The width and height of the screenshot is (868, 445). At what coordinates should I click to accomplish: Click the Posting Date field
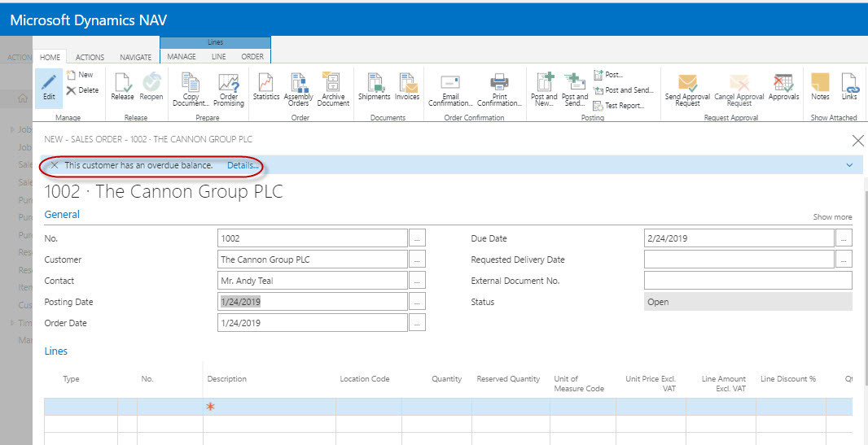point(313,302)
